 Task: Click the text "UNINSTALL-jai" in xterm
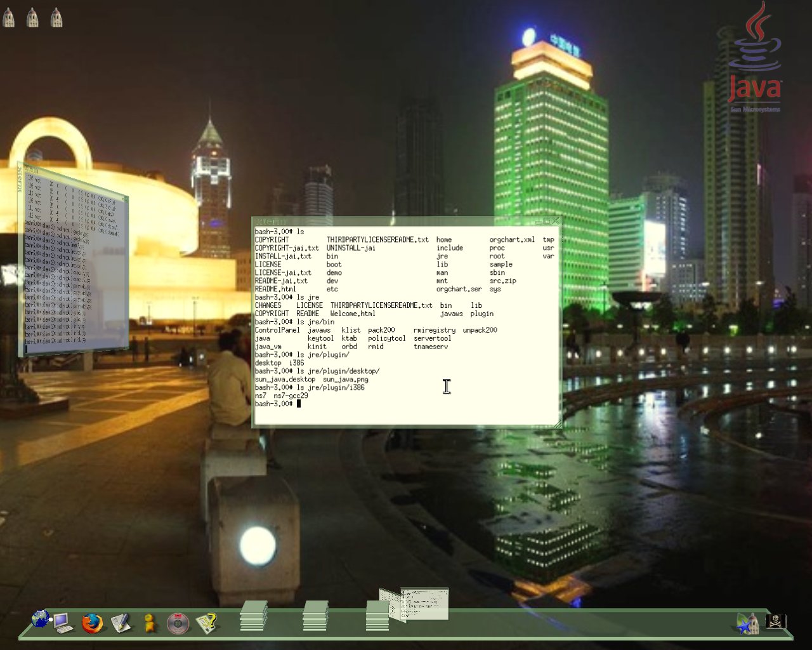tap(351, 248)
